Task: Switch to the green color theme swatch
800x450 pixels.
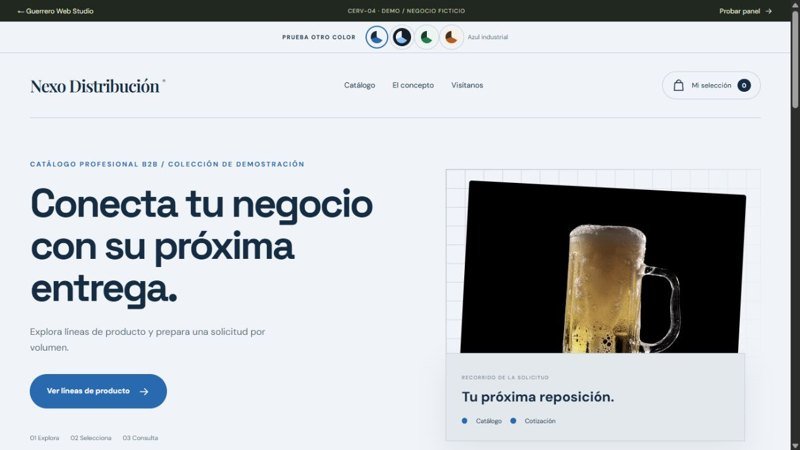Action: 426,37
